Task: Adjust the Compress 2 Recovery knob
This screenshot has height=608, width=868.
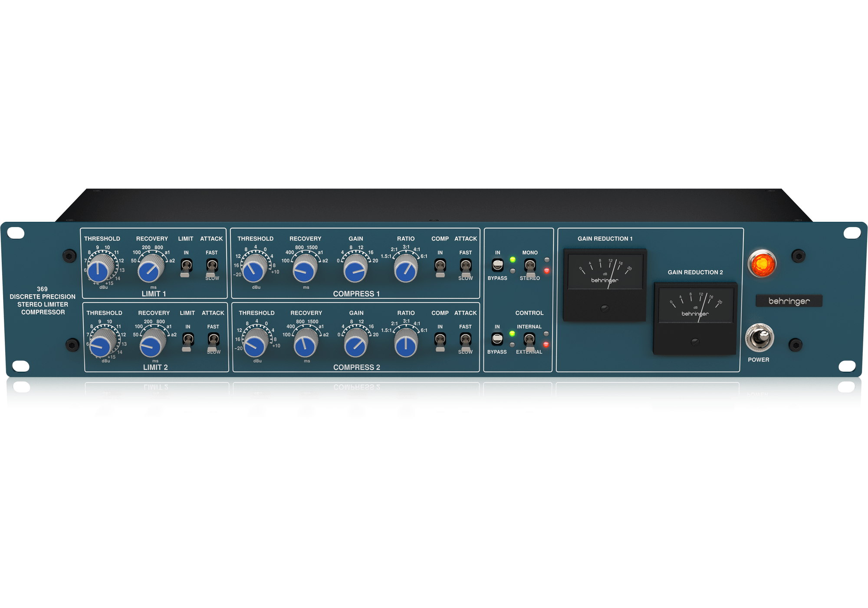Action: 306,343
